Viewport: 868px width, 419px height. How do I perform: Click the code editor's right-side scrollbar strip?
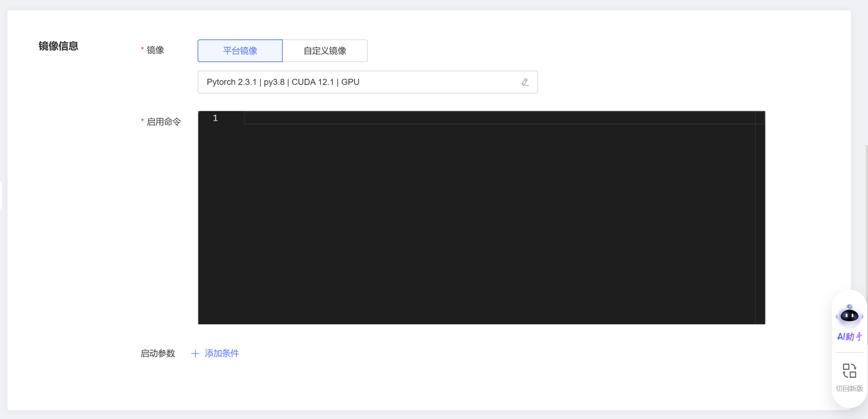760,218
